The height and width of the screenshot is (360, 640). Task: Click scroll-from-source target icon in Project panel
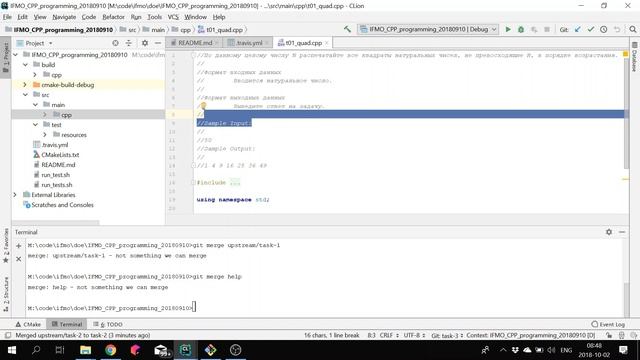pyautogui.click(x=116, y=43)
